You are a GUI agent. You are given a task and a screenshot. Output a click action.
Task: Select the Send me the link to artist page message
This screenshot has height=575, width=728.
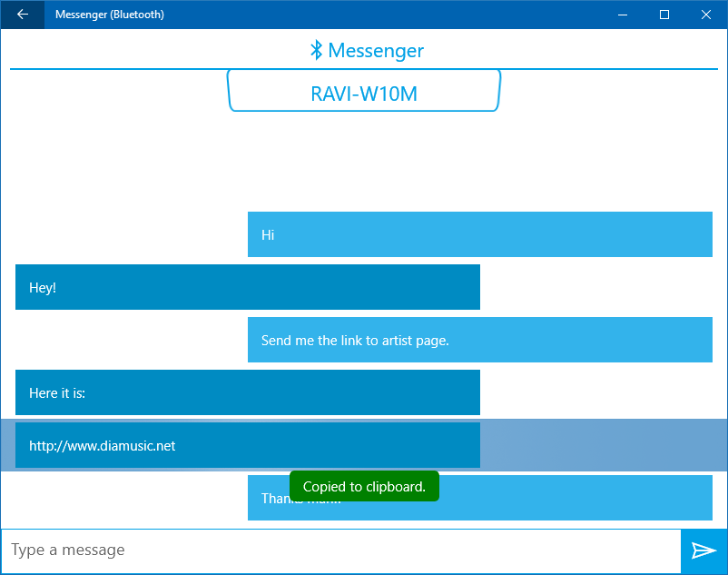point(479,340)
